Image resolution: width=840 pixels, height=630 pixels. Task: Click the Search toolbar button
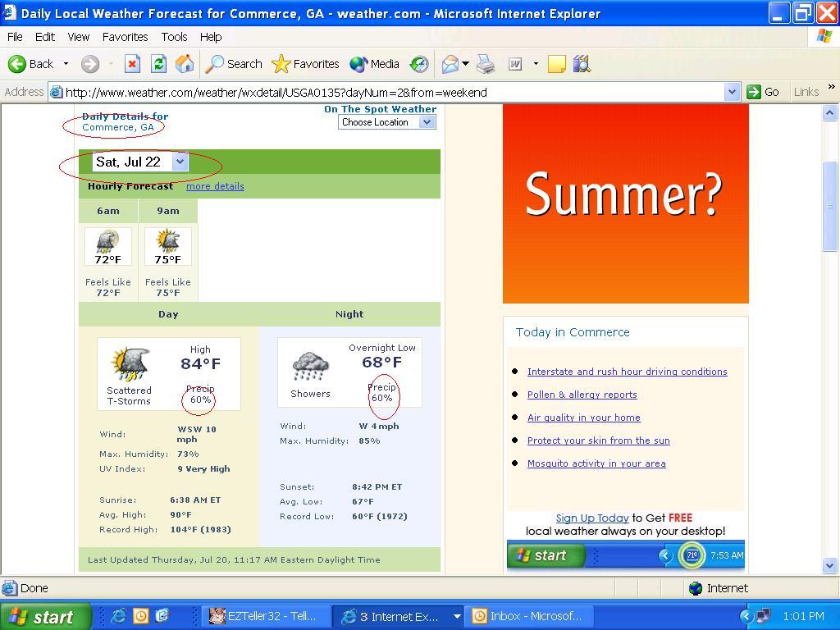coord(234,64)
